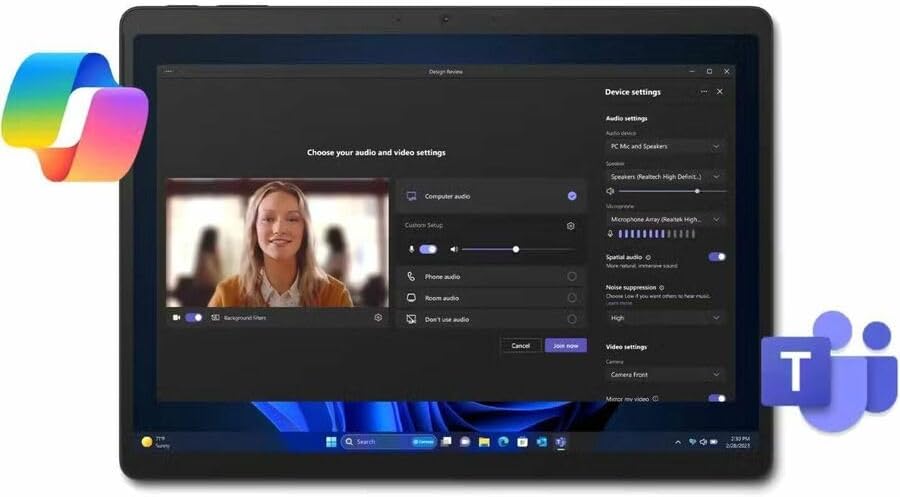Show Noise suppression info tooltip

tap(662, 288)
